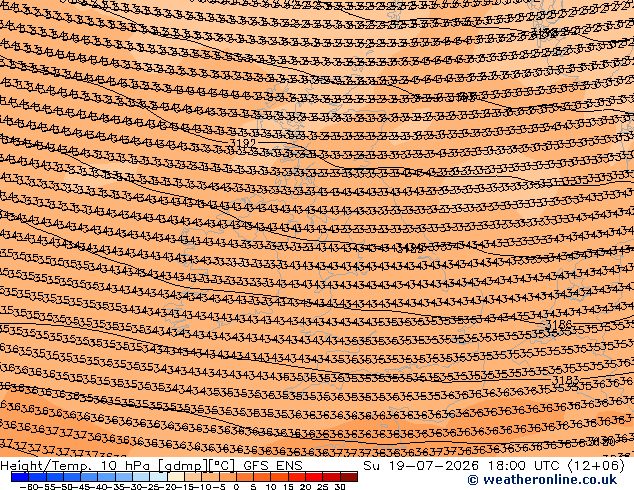Screen dimensions: 634x490
Task: Click the '-40' legend scale value
Action: (98, 486)
